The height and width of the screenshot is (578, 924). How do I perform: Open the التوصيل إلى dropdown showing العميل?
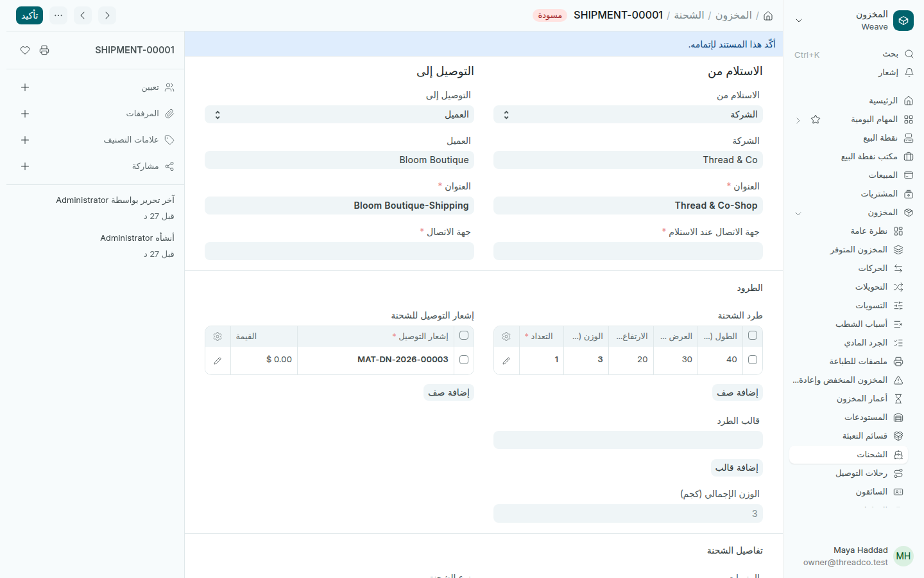[339, 114]
